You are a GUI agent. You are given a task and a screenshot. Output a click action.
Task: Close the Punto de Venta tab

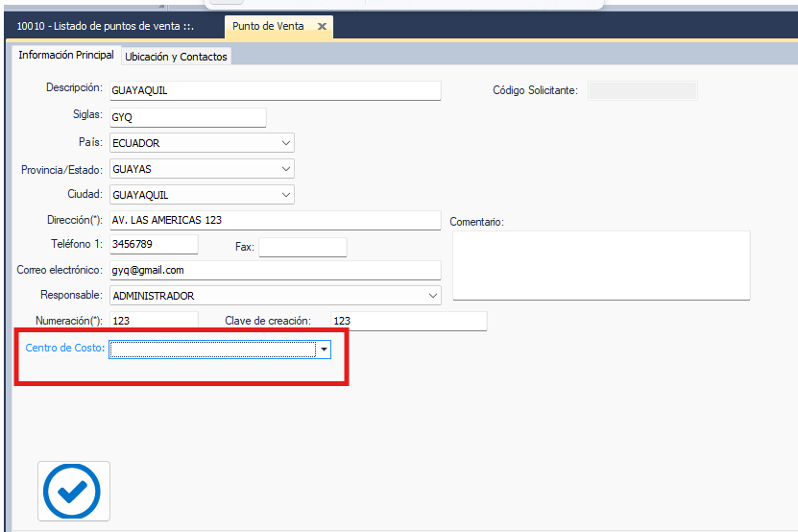(x=322, y=27)
